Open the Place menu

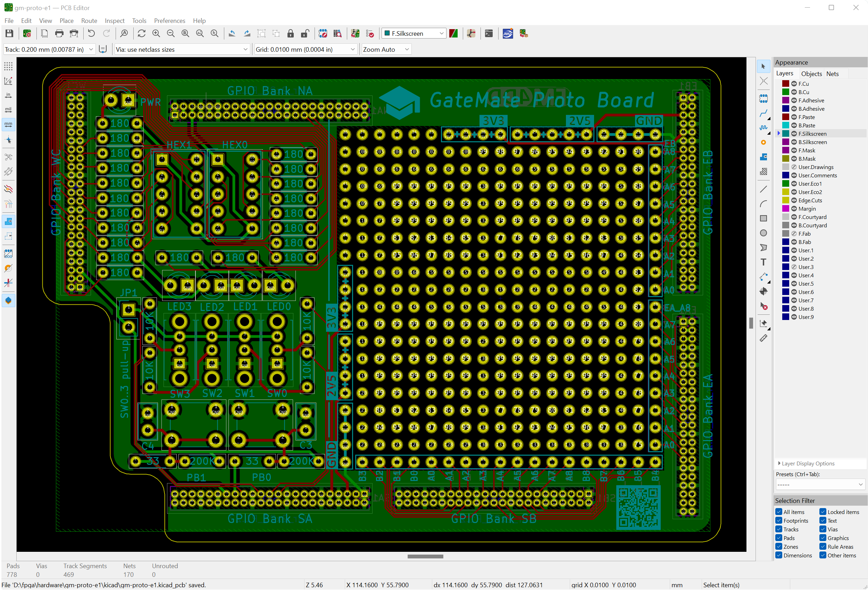[66, 20]
